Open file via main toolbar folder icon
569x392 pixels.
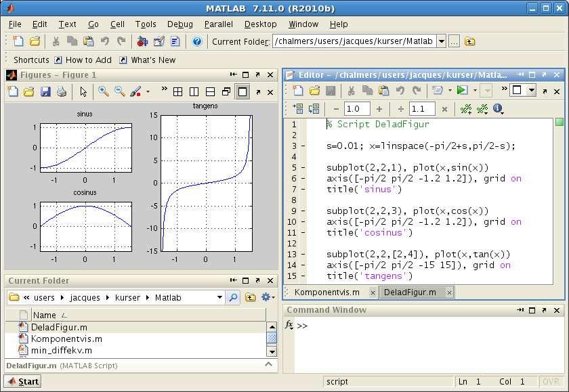click(x=35, y=41)
